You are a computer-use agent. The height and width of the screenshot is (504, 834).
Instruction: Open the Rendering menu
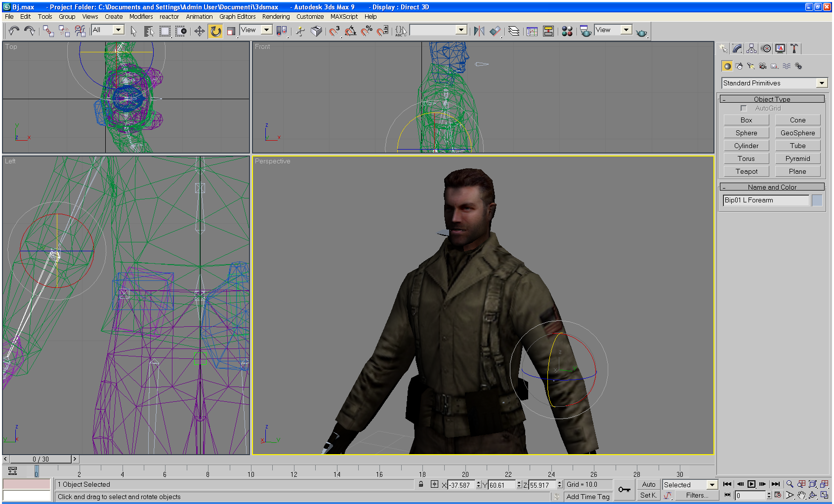tap(276, 16)
